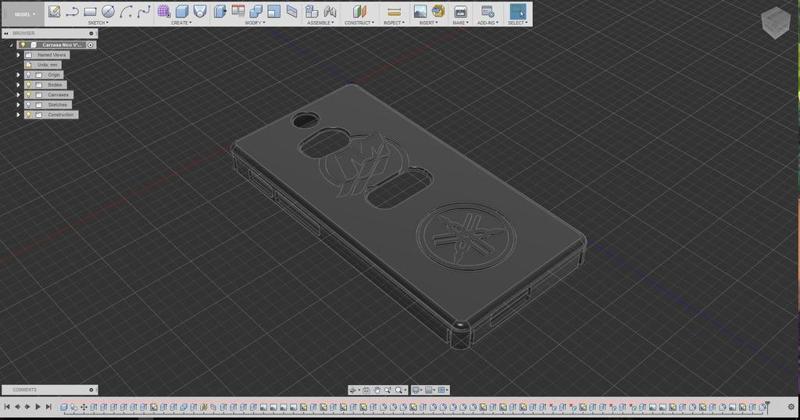The image size is (800, 420).
Task: Click the Extrude box icon
Action: coord(182,11)
